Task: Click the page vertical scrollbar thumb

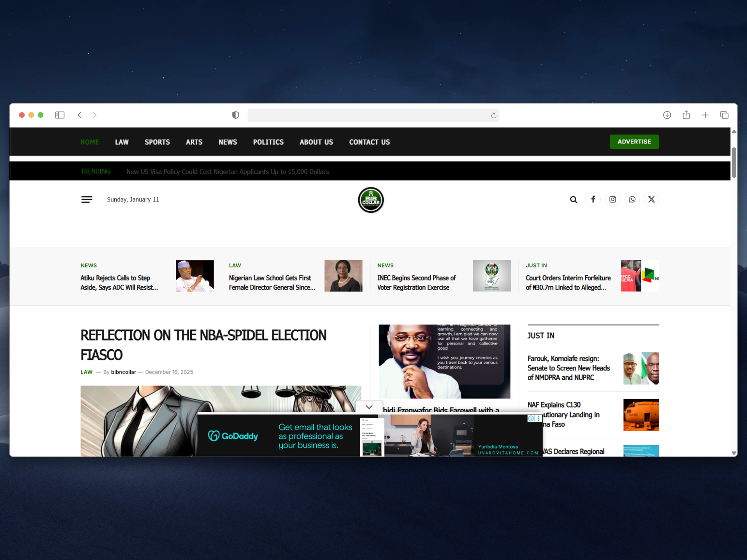Action: coord(734,163)
